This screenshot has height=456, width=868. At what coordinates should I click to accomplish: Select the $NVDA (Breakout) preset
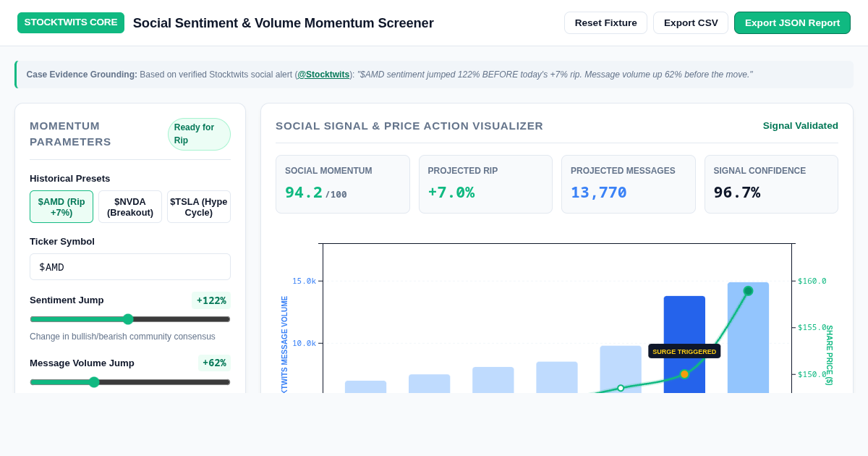[130, 206]
